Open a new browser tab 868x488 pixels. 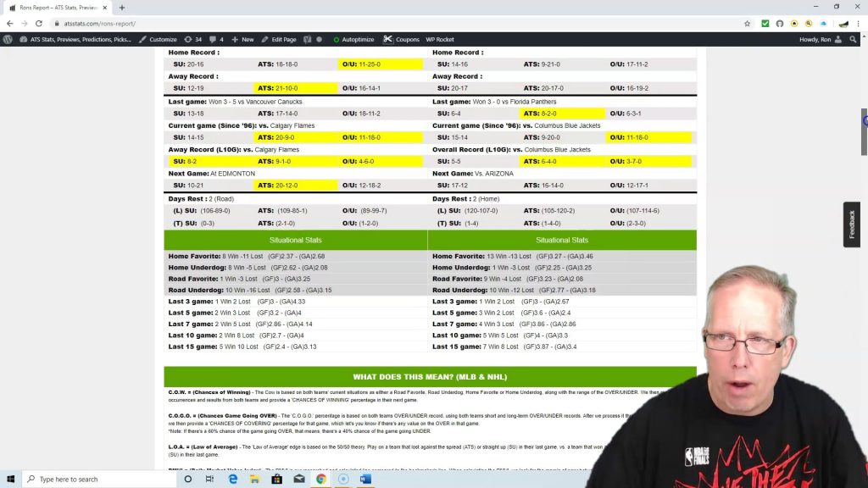tap(122, 7)
